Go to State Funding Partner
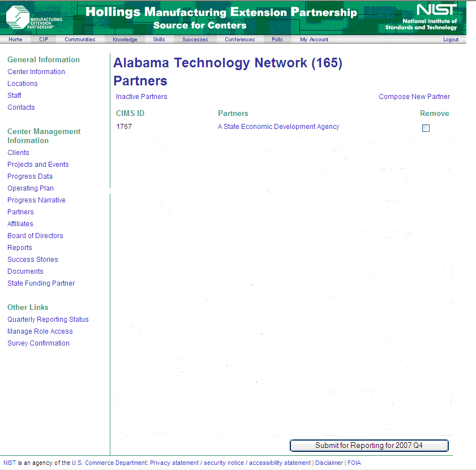This screenshot has height=470, width=476. click(x=41, y=283)
